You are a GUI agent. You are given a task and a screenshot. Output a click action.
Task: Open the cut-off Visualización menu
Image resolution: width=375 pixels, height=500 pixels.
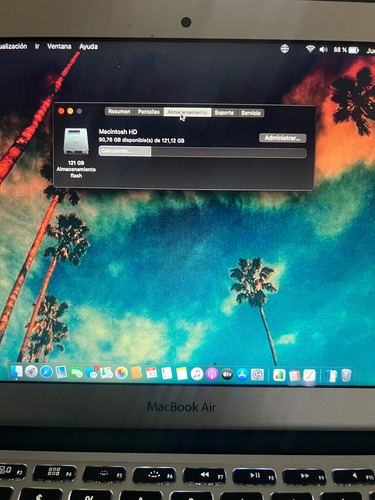(13, 46)
